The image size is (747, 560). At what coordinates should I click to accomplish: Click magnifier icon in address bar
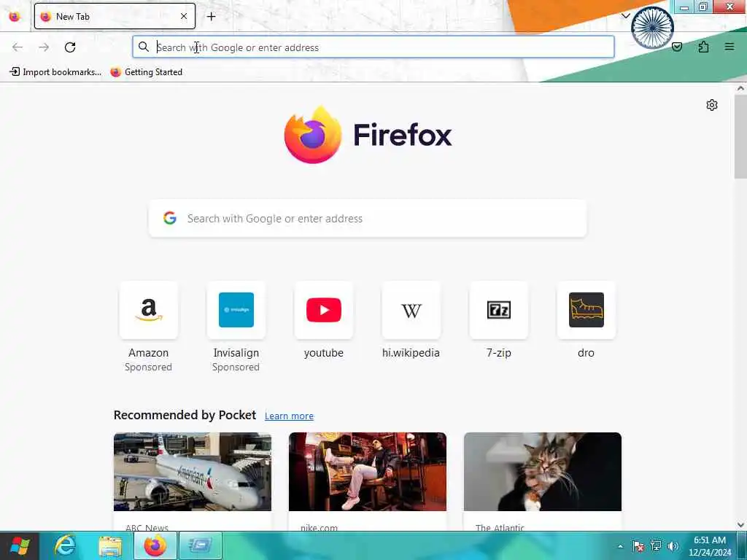pos(144,47)
